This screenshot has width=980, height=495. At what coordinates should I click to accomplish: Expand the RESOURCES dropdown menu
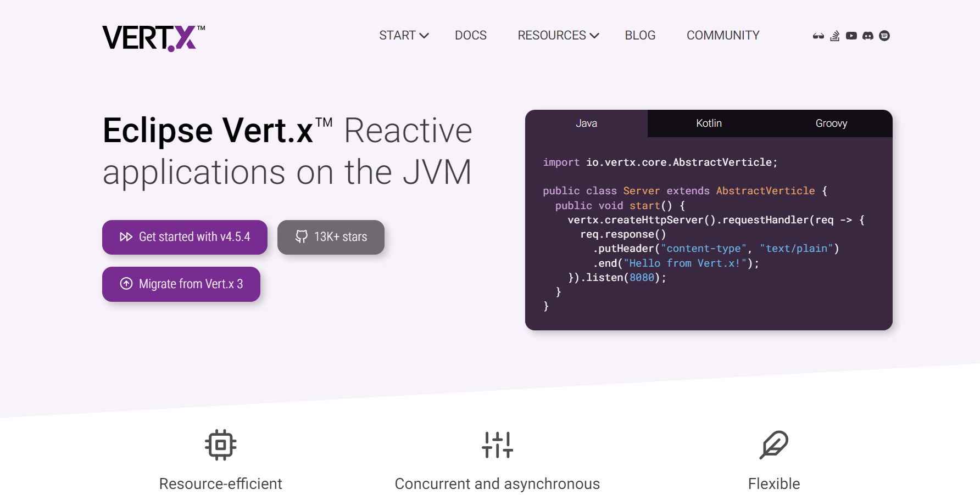(x=558, y=36)
